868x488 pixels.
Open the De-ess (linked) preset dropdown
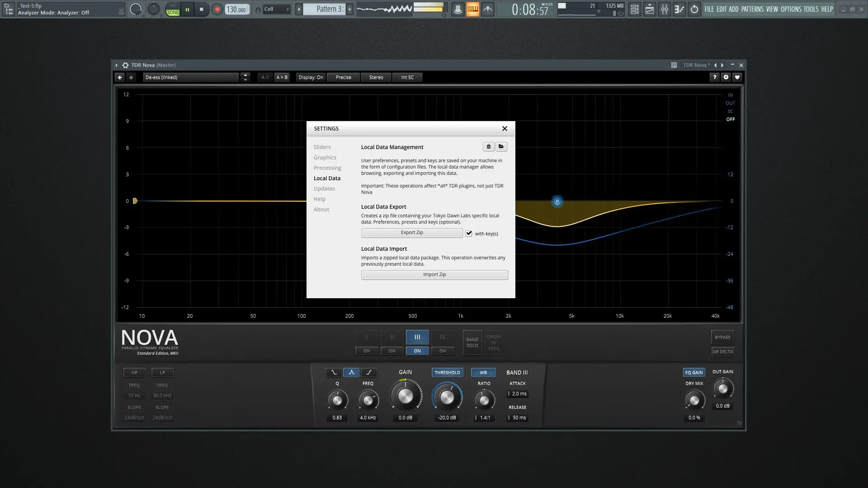pos(191,77)
